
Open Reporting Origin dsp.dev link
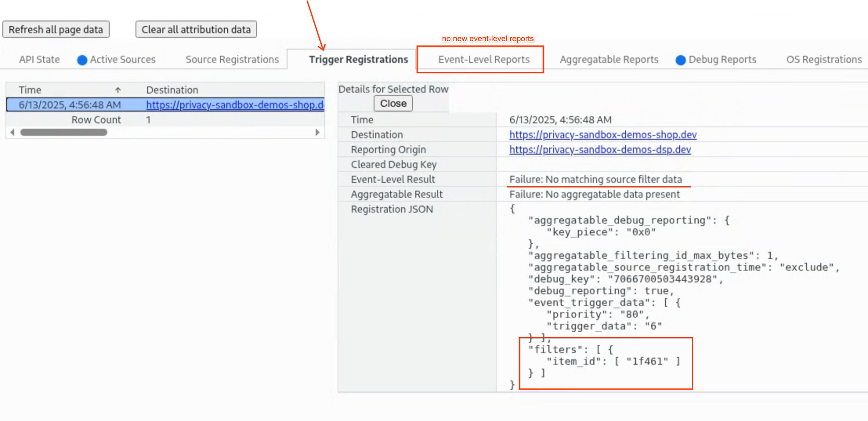click(x=600, y=150)
